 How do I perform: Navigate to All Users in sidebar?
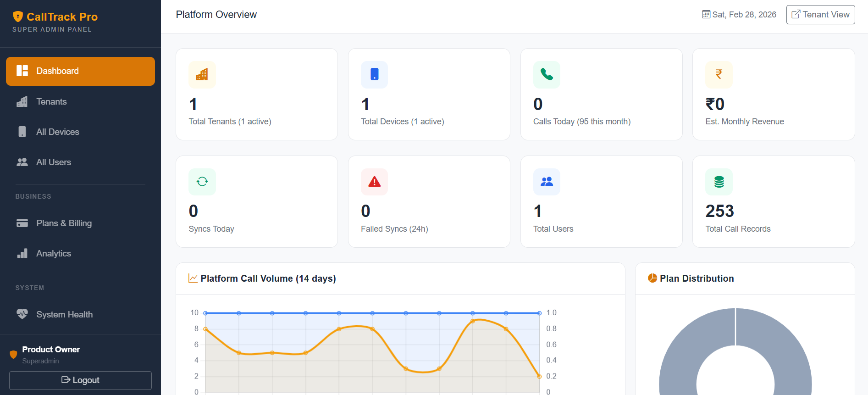(x=80, y=162)
